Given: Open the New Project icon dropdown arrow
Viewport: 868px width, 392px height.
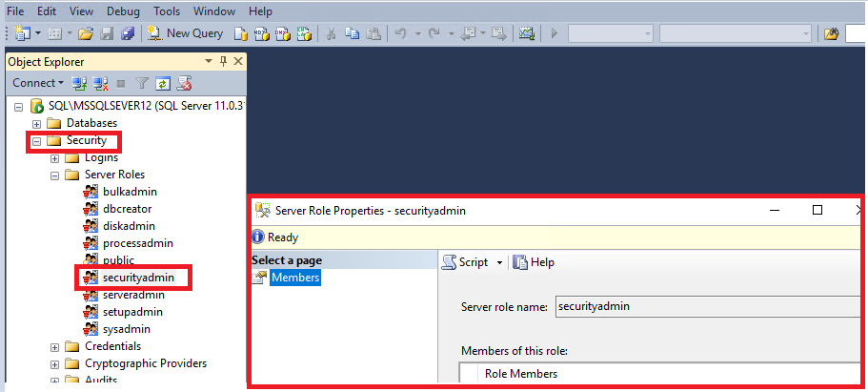Looking at the screenshot, I should [x=38, y=33].
